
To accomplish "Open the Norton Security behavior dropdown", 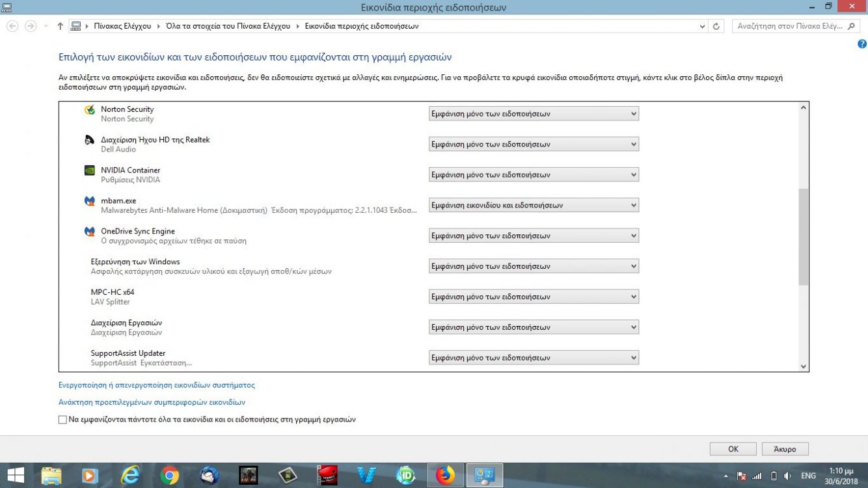I will pyautogui.click(x=534, y=114).
